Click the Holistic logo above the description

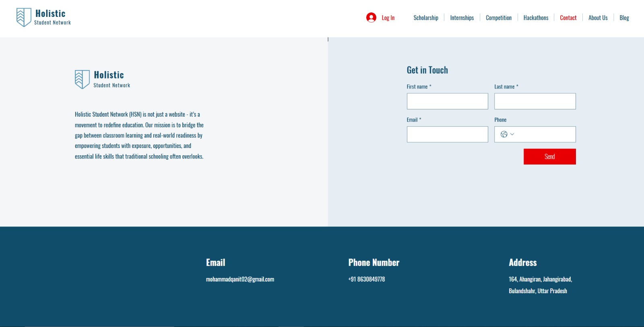pyautogui.click(x=82, y=79)
